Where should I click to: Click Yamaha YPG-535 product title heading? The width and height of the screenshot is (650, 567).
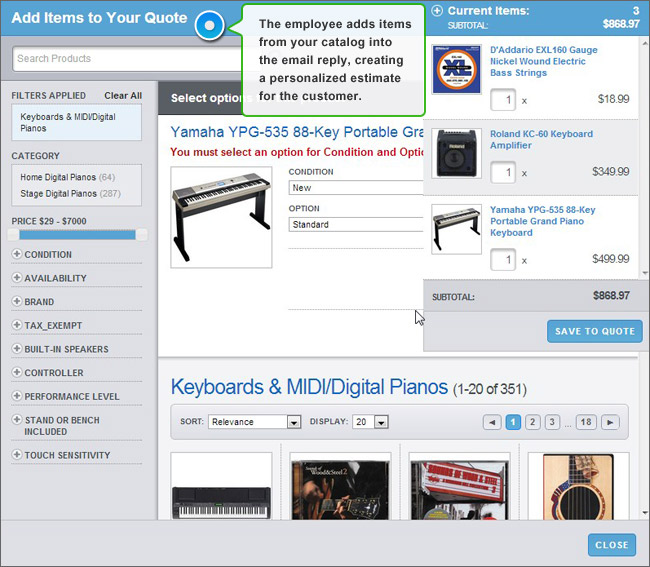(296, 132)
